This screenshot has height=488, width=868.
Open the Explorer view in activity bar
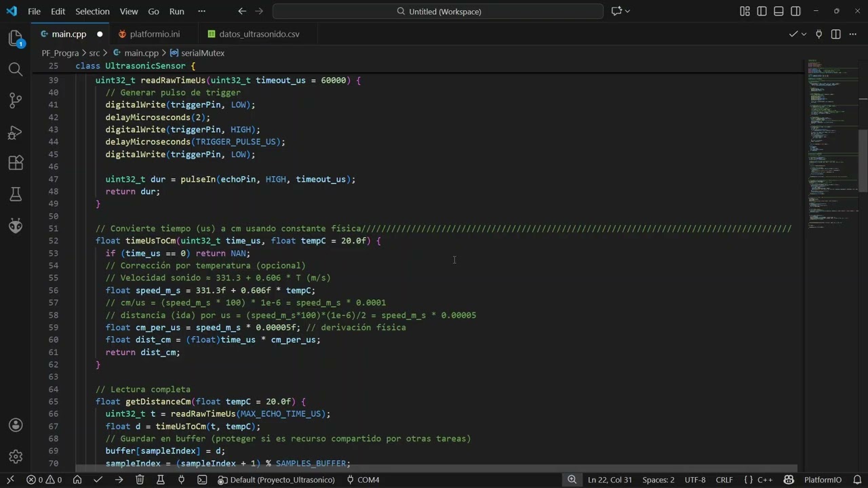pos(16,39)
